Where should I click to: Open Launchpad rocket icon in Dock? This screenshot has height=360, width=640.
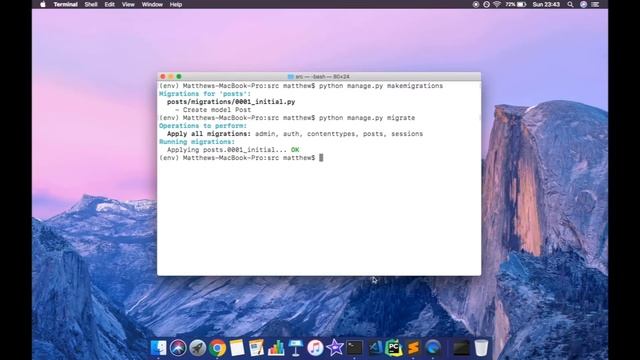(198, 348)
